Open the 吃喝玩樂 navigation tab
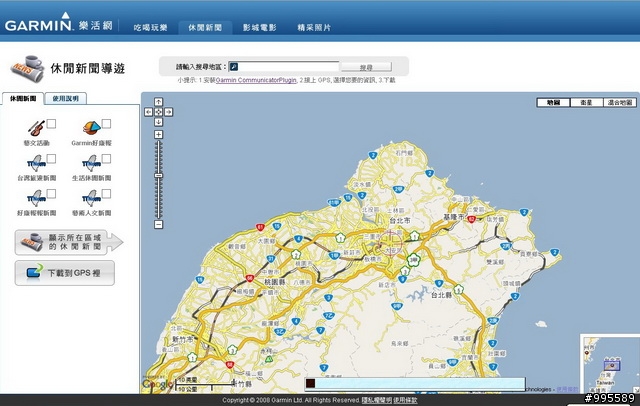This screenshot has width=640, height=406. coord(151,28)
